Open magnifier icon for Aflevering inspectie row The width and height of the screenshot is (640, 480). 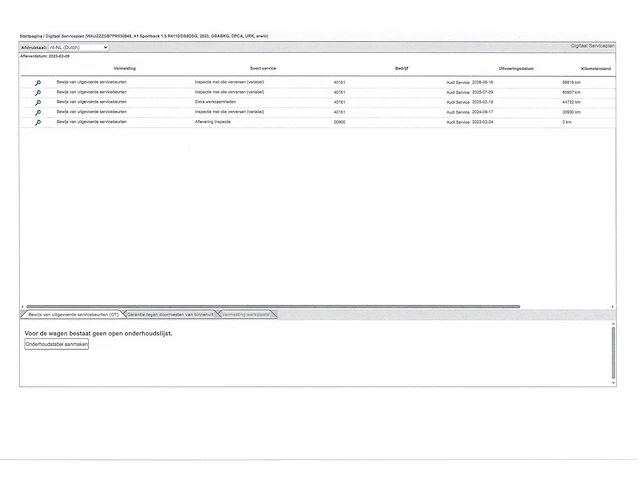coord(38,122)
